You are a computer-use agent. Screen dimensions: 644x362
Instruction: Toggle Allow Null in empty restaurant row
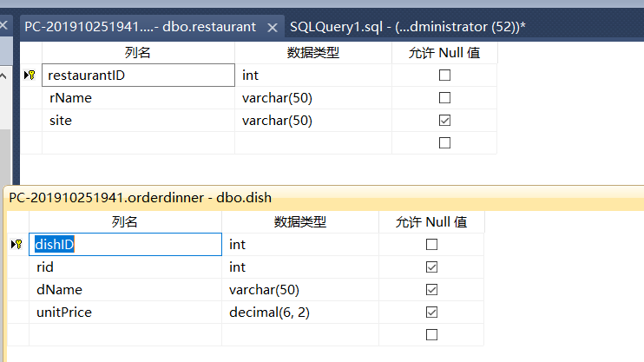(444, 143)
